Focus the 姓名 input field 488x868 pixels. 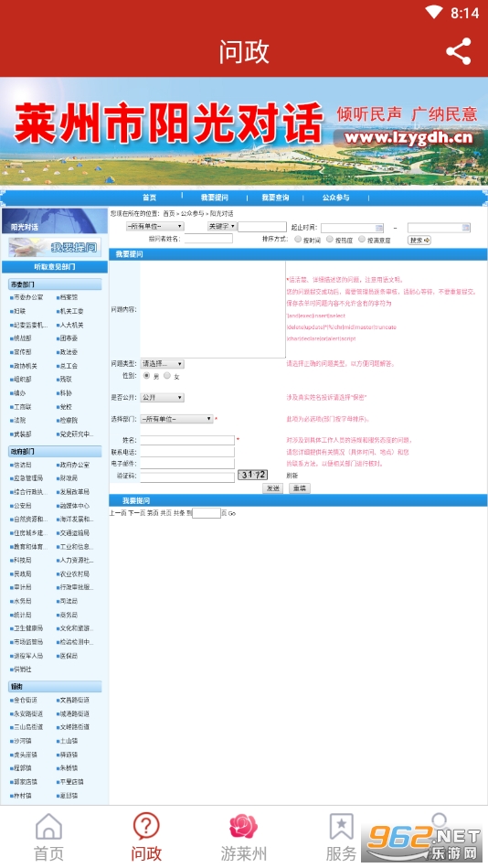187,440
